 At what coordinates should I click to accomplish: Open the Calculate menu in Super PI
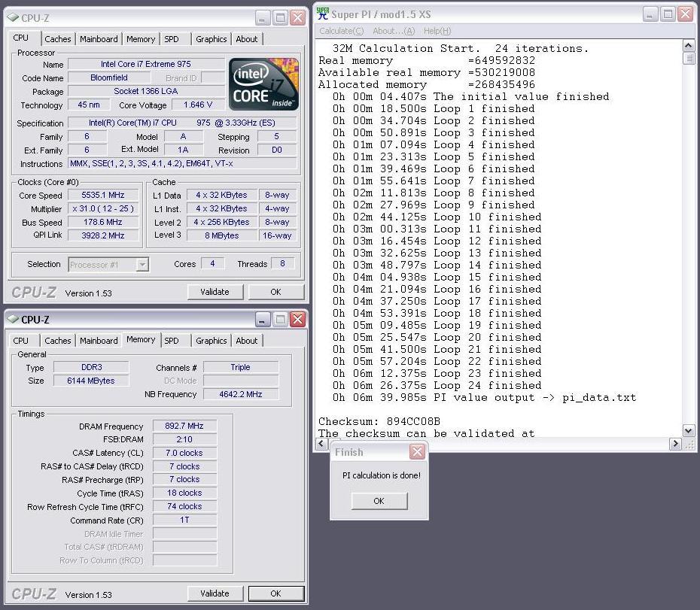pyautogui.click(x=342, y=31)
